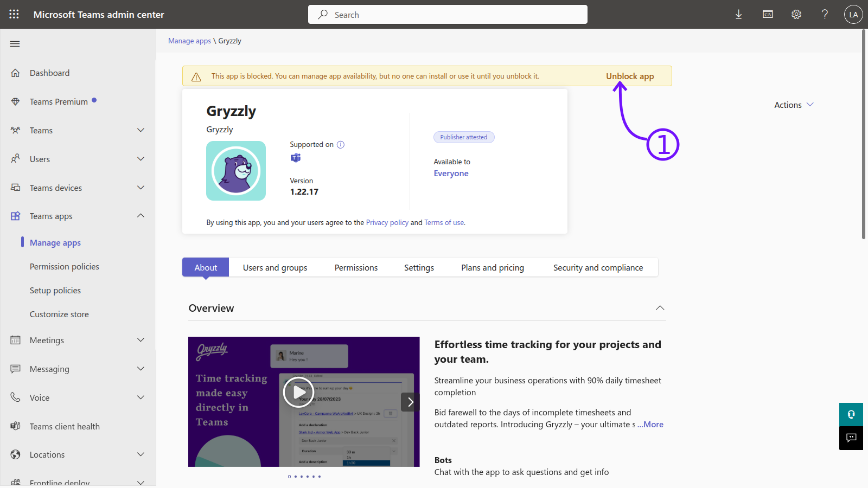This screenshot has width=868, height=488.
Task: Click the Locations globe icon
Action: coord(15,454)
